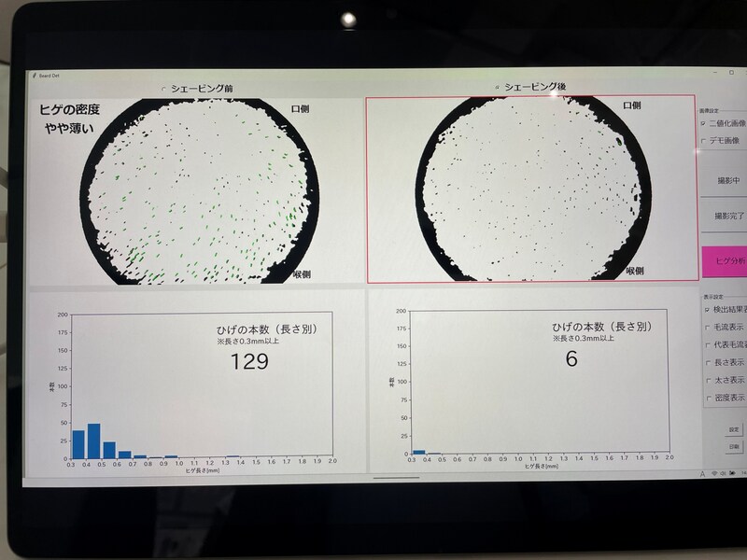Open the Wi-Fi icon in system tray
Viewport: 747px width, 560px height.
coord(714,473)
